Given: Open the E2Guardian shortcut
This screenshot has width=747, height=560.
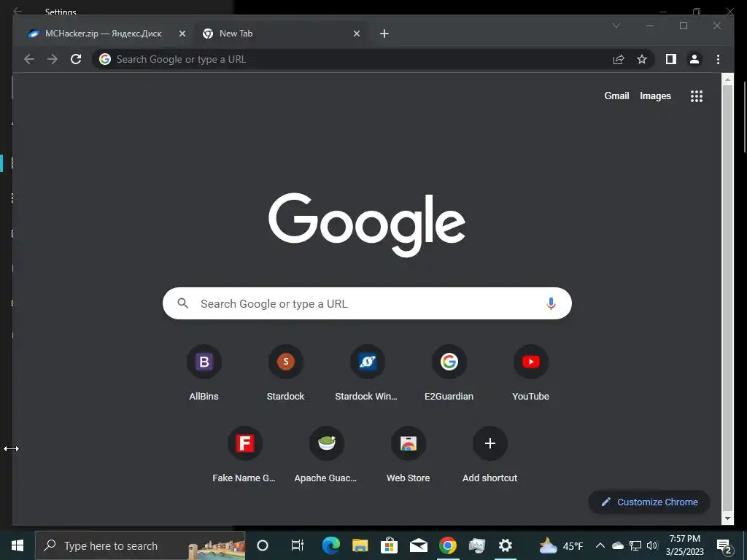Looking at the screenshot, I should [x=449, y=374].
